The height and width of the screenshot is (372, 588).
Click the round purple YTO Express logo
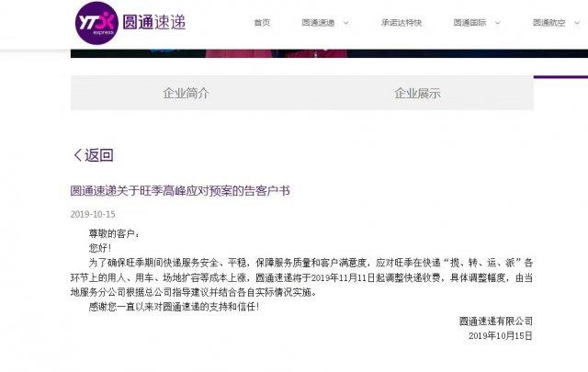pyautogui.click(x=96, y=23)
